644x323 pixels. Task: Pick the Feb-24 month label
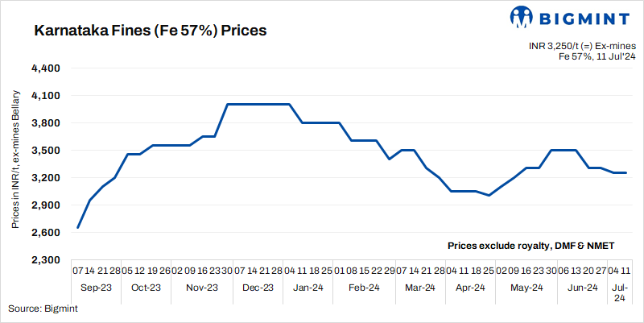(364, 288)
